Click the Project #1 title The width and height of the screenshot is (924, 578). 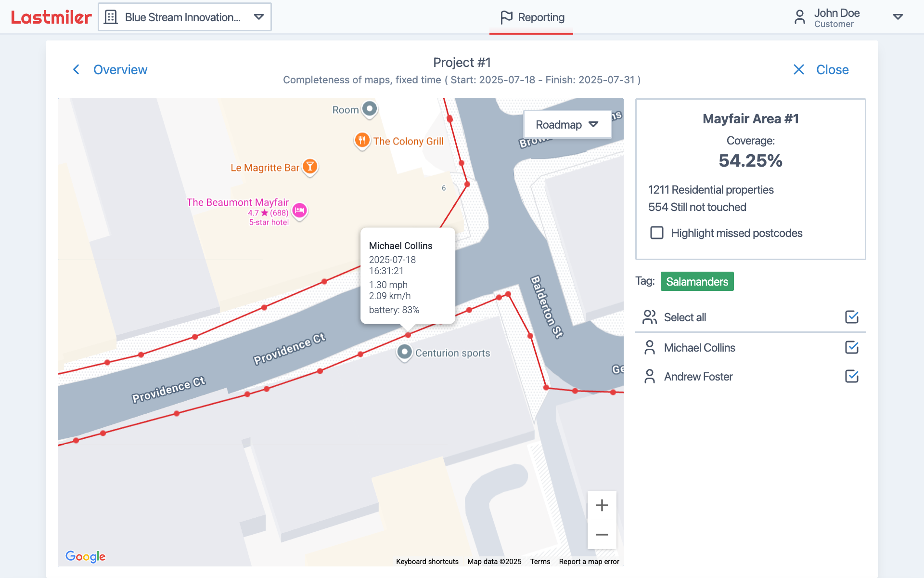click(x=462, y=63)
